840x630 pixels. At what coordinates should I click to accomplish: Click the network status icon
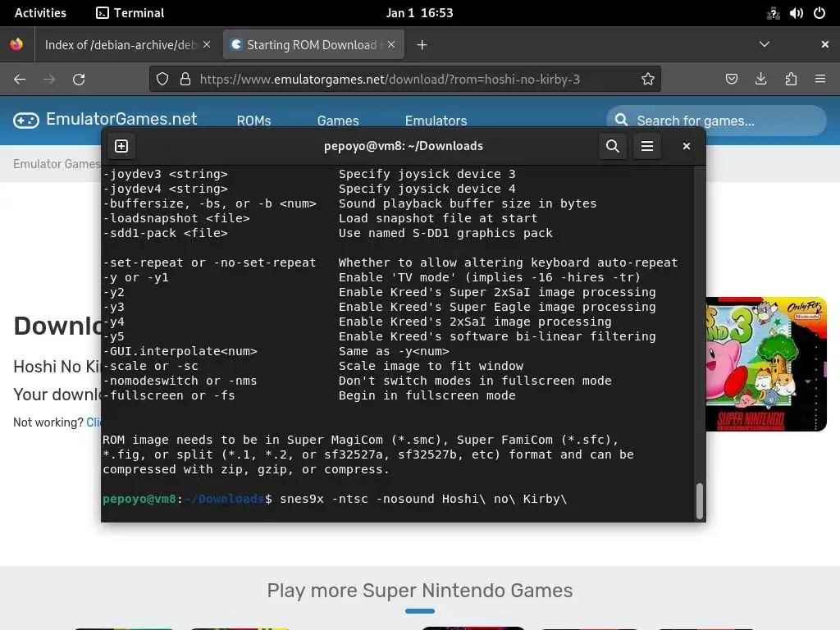(x=773, y=13)
